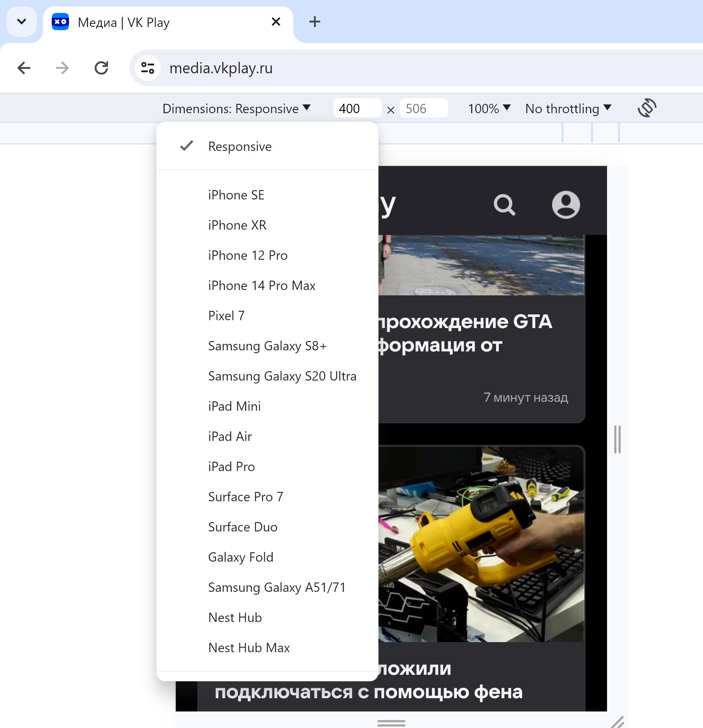703x728 pixels.
Task: Select iPad Pro device preset
Action: pos(231,466)
